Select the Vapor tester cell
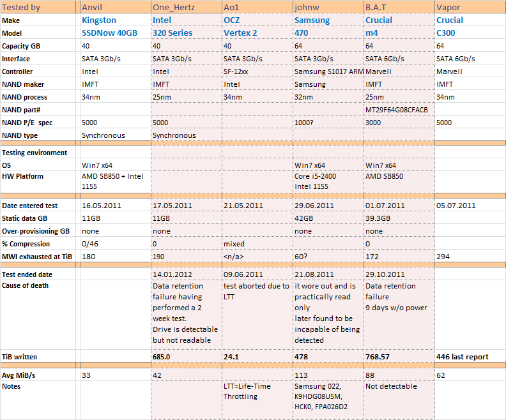 [470, 7]
